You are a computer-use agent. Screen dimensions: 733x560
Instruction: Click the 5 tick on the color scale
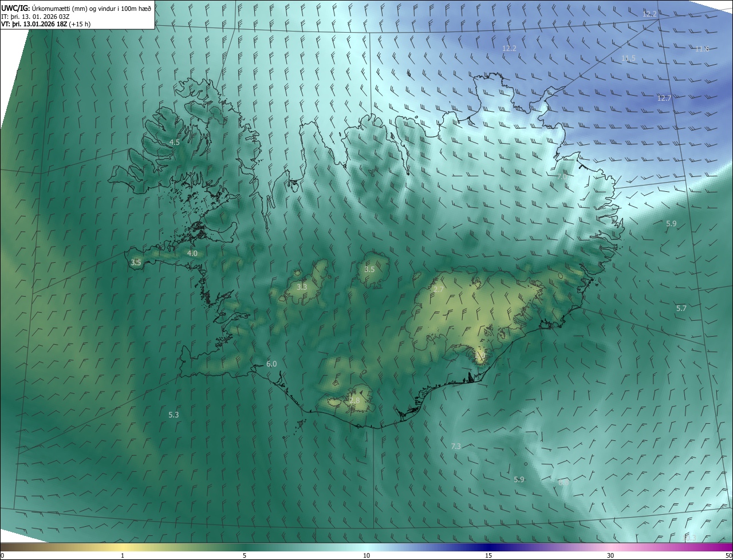pyautogui.click(x=245, y=555)
